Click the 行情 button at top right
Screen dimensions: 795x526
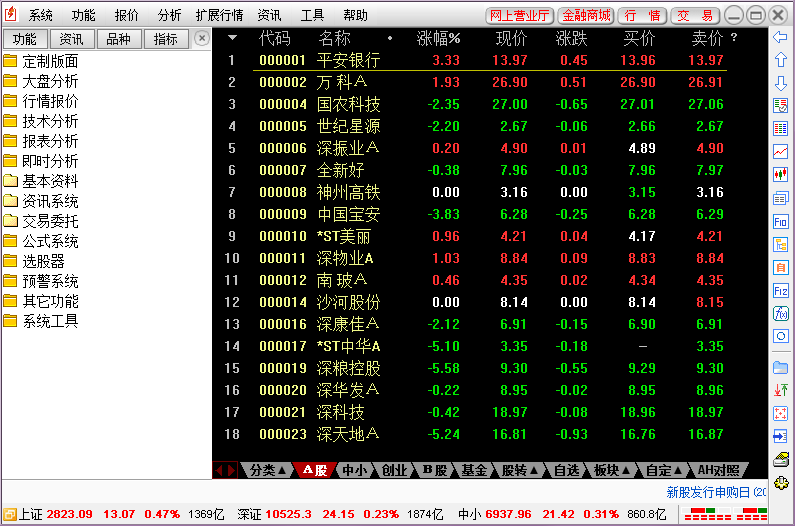coord(642,16)
